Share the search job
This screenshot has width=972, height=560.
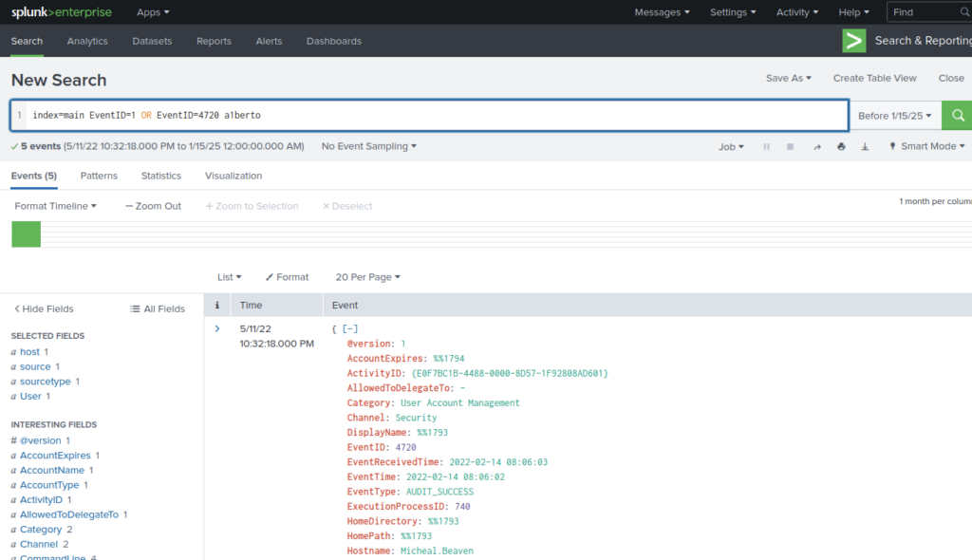pos(817,147)
